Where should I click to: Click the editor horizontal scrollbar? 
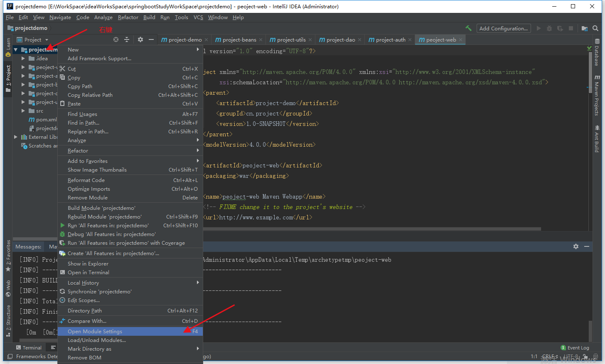click(372, 229)
